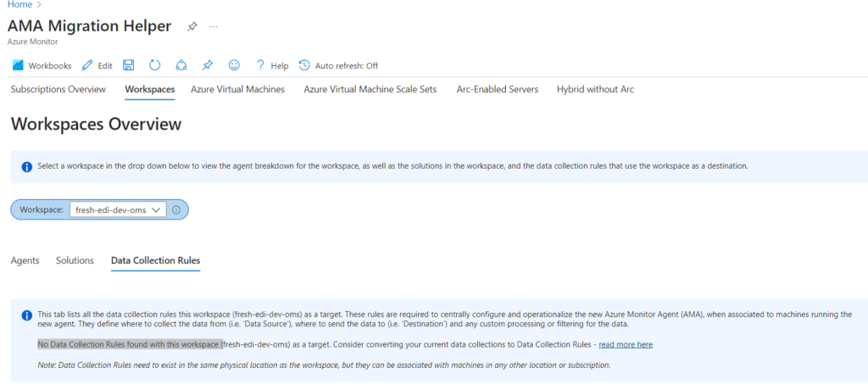Click the Azure Monitor subtitle text
Image resolution: width=868 pixels, height=390 pixels.
click(33, 42)
